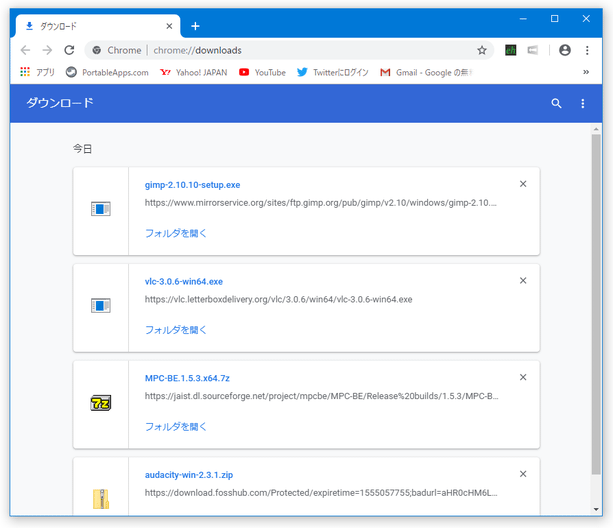
Task: Click the Chrome site info icon in address bar
Action: click(97, 50)
